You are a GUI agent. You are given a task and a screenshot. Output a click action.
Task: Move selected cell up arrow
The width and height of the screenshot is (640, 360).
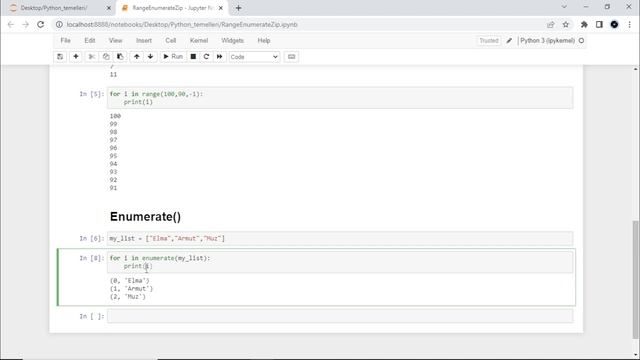137,57
